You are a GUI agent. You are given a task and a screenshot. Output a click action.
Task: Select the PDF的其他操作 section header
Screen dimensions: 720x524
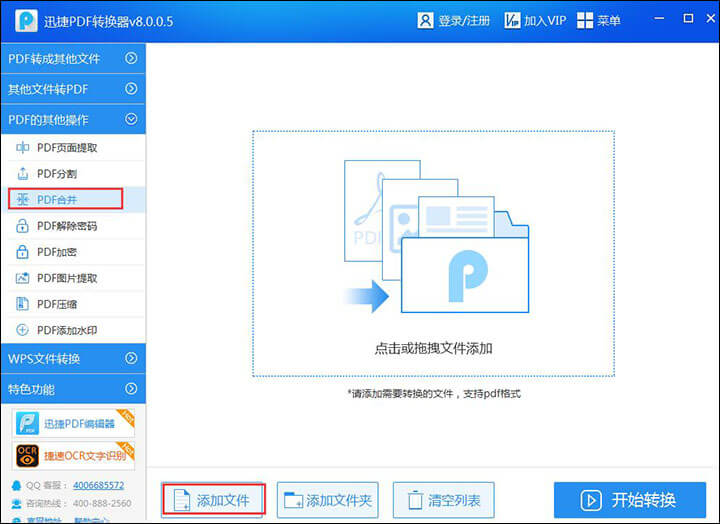coord(73,119)
